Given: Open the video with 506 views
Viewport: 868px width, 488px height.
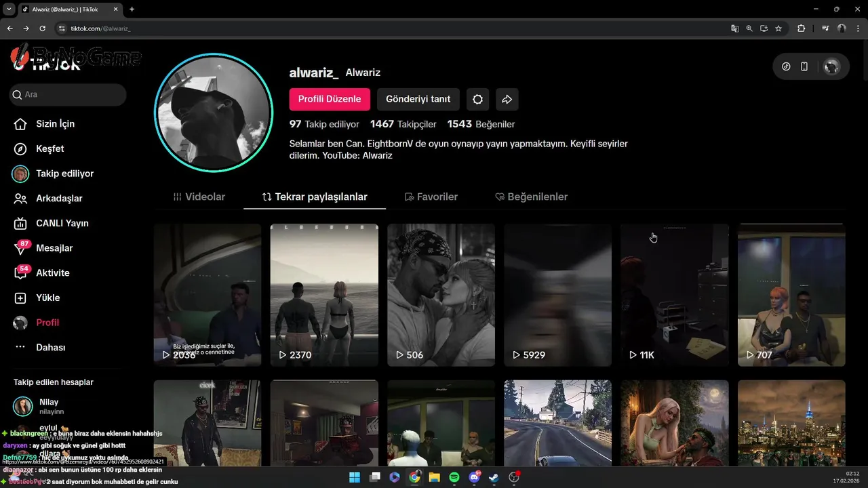Looking at the screenshot, I should click(441, 295).
